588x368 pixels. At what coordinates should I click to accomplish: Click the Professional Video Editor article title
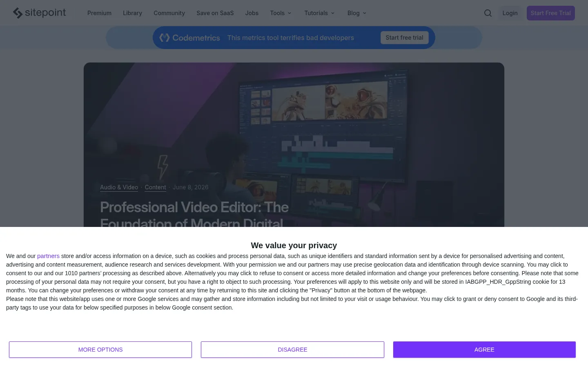click(194, 214)
